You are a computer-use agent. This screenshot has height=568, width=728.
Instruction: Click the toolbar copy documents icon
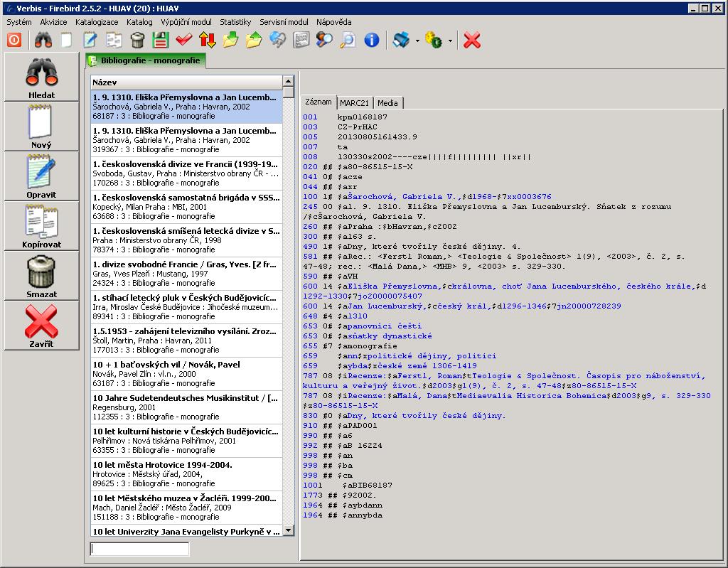(x=114, y=40)
